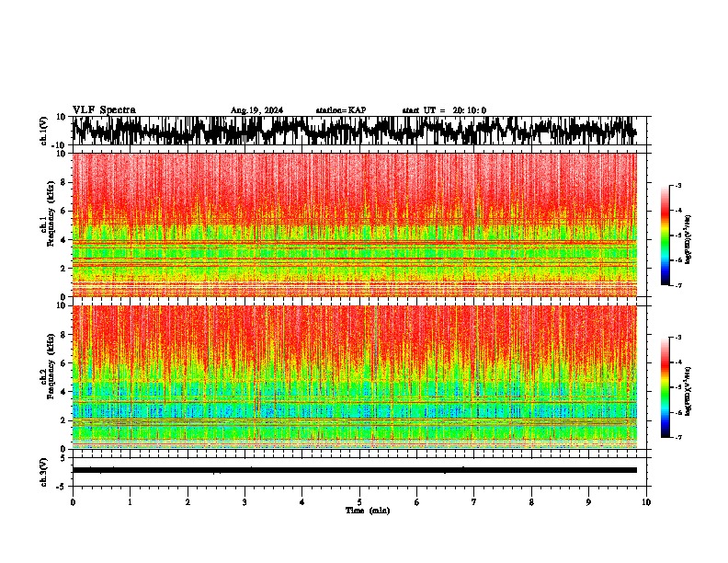Click the "5" tick on ch.3(V) axis
Screen dimensions: 728x563
tap(64, 458)
